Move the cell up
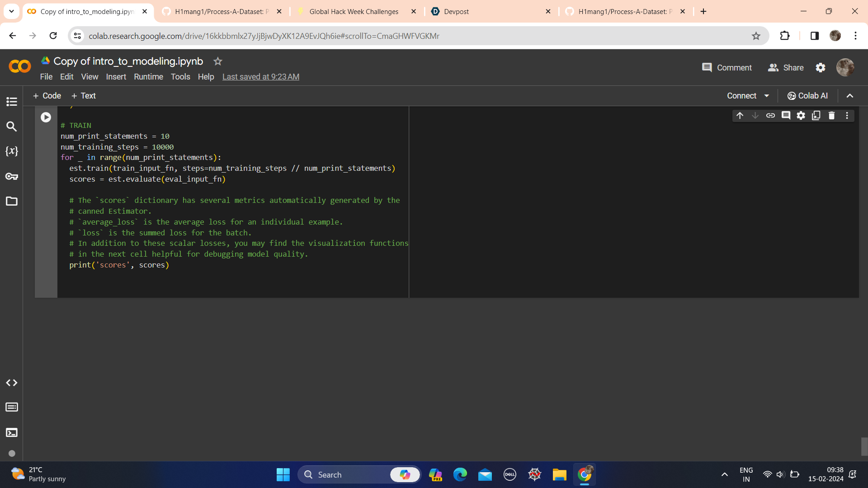 tap(740, 116)
